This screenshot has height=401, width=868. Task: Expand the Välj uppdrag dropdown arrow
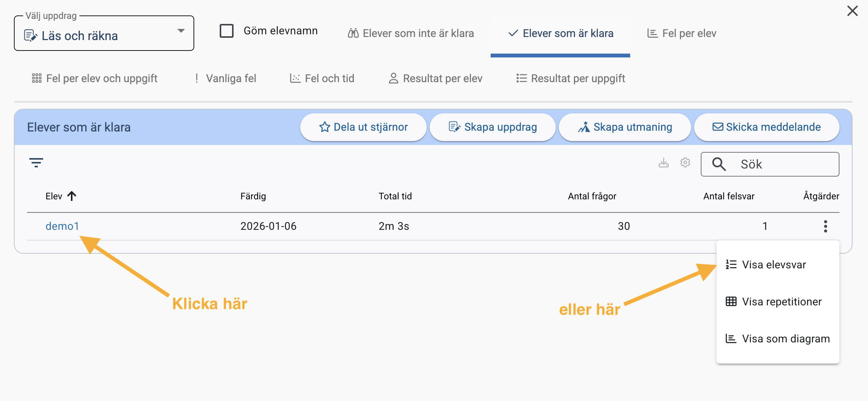181,31
